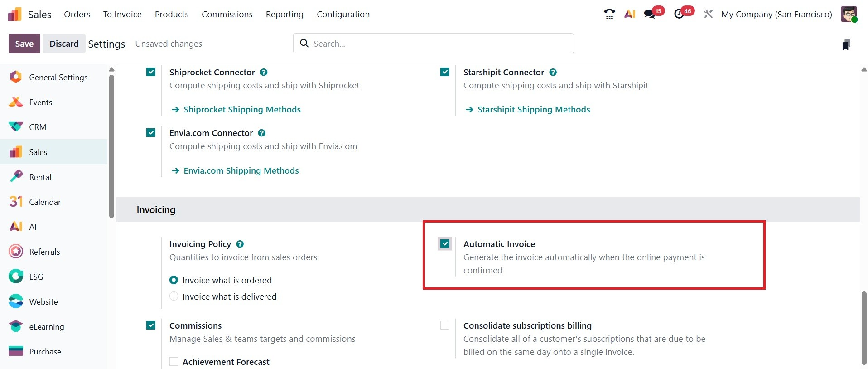The width and height of the screenshot is (868, 369).
Task: Enable Consolidate subscriptions billing checkbox
Action: point(445,325)
